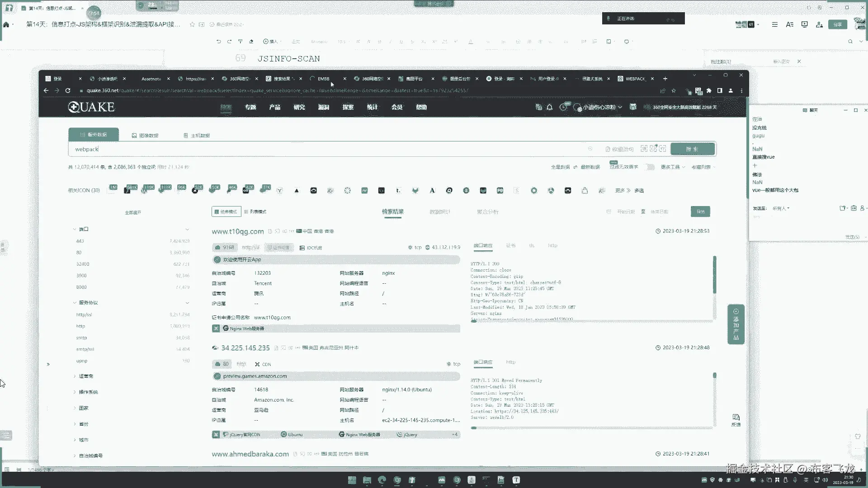Switch to the 图像数据 tab
The image size is (868, 488).
pyautogui.click(x=145, y=136)
